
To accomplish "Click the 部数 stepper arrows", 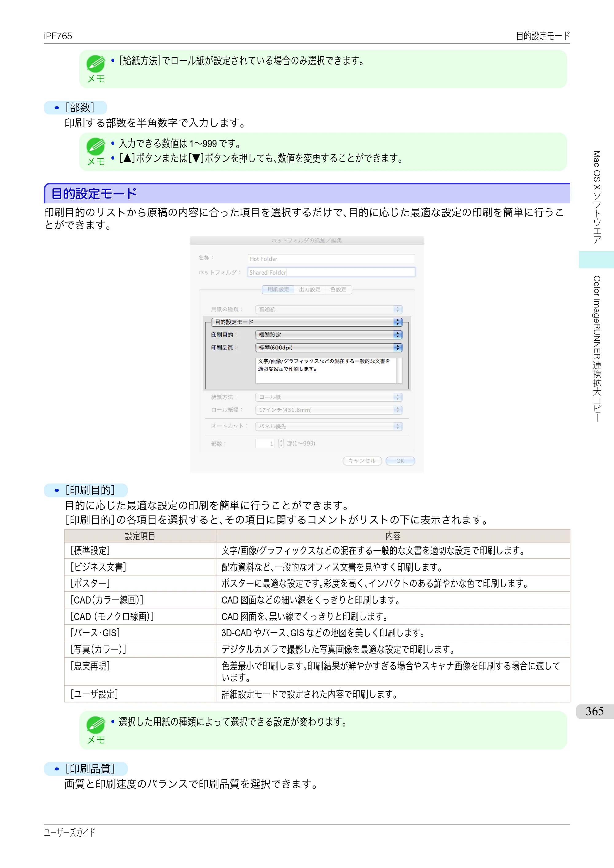I will [x=281, y=443].
